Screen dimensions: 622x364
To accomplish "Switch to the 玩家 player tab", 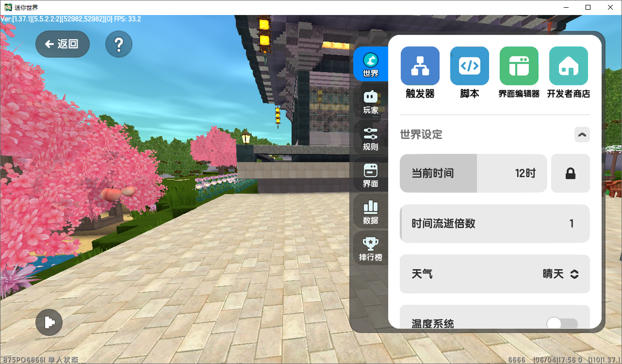I will point(371,102).
